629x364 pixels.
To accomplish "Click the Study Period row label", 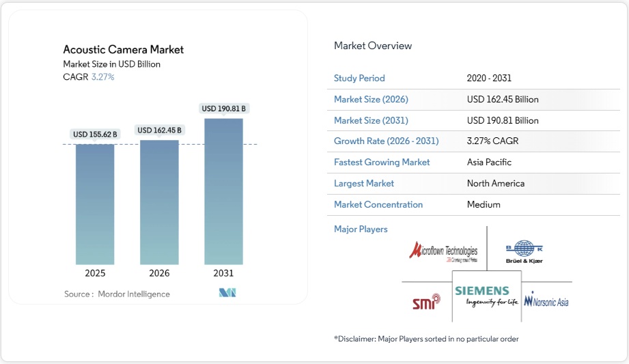I will point(359,79).
